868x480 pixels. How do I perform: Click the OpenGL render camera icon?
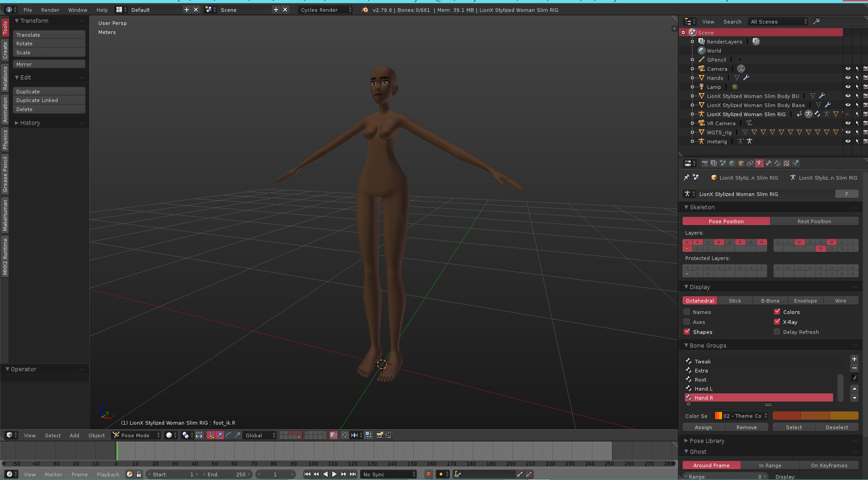[379, 435]
